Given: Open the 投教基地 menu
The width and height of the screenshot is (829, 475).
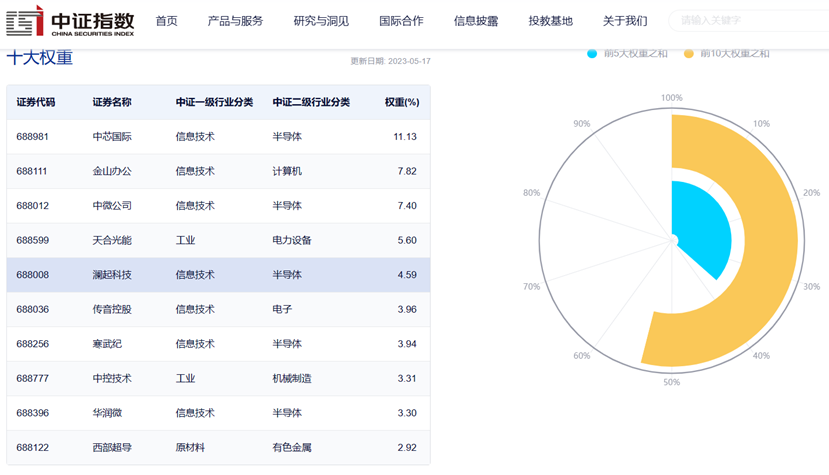Looking at the screenshot, I should (x=550, y=21).
